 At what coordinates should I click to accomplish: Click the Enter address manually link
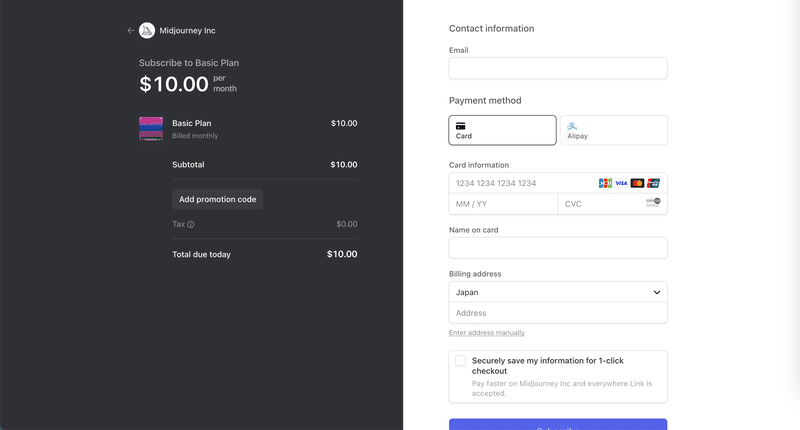(x=487, y=333)
